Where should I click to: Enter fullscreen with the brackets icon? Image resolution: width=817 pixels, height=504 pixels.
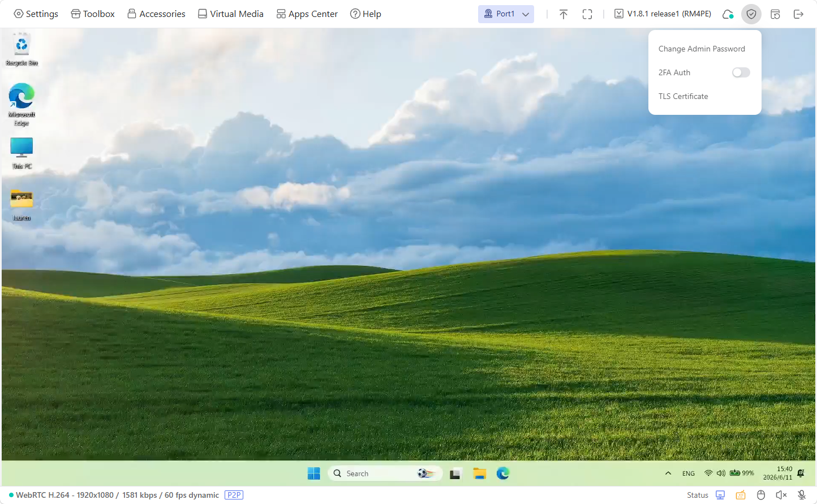(587, 14)
